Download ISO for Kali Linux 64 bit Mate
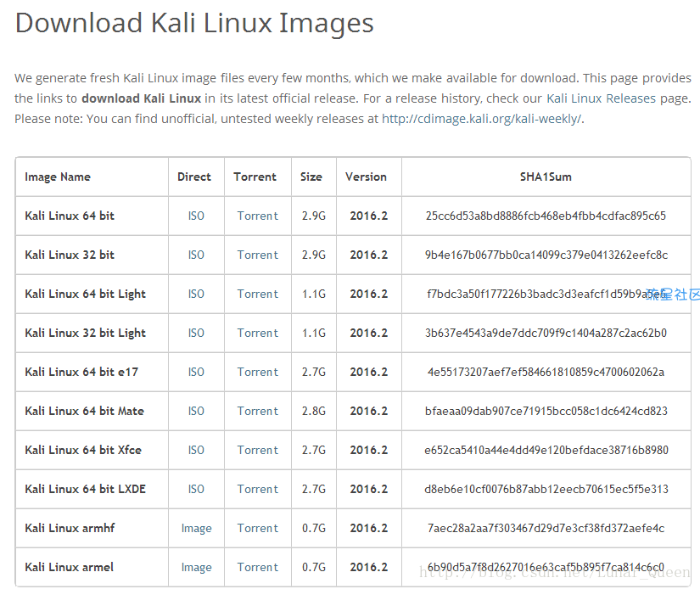This screenshot has height=589, width=700. [196, 412]
